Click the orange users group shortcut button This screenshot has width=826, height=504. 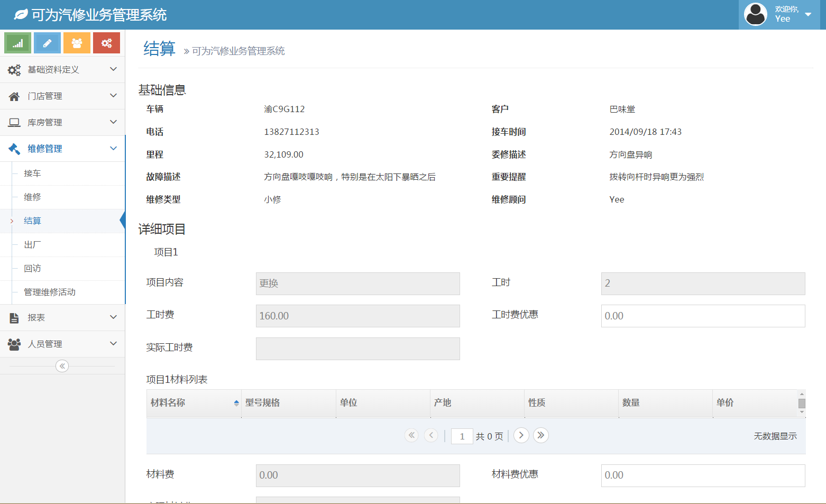(x=77, y=43)
